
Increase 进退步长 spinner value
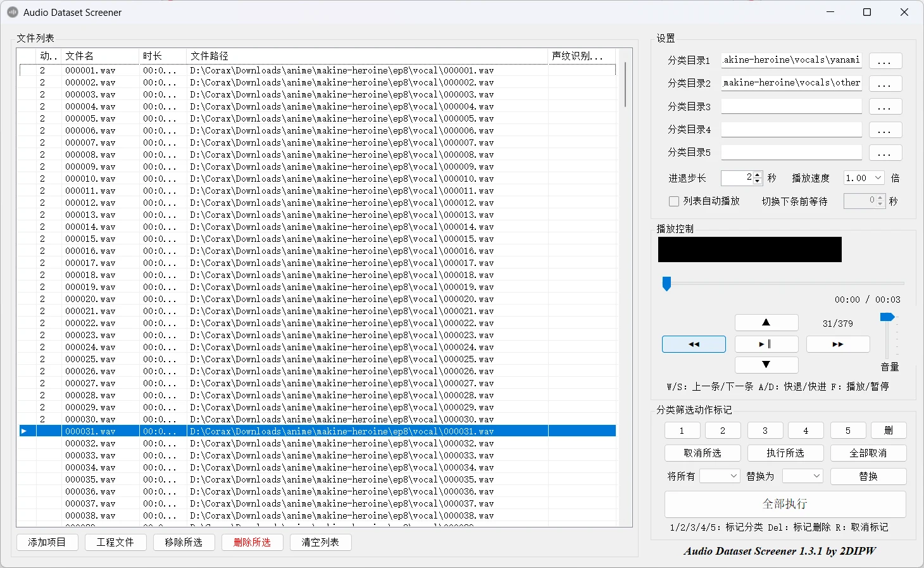click(x=758, y=175)
